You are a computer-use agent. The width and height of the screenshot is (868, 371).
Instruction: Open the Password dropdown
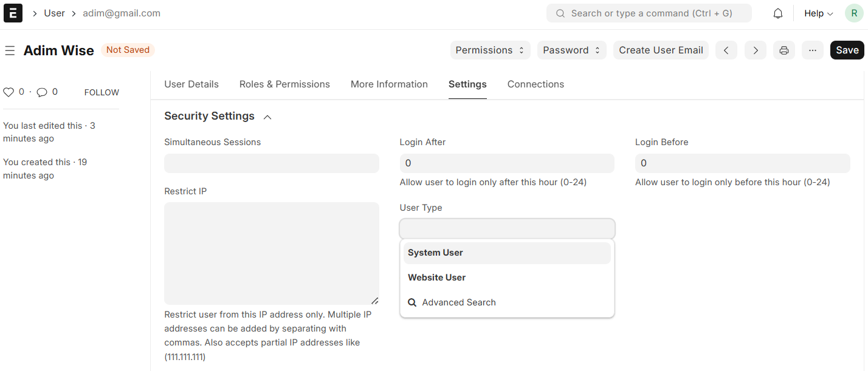(571, 50)
